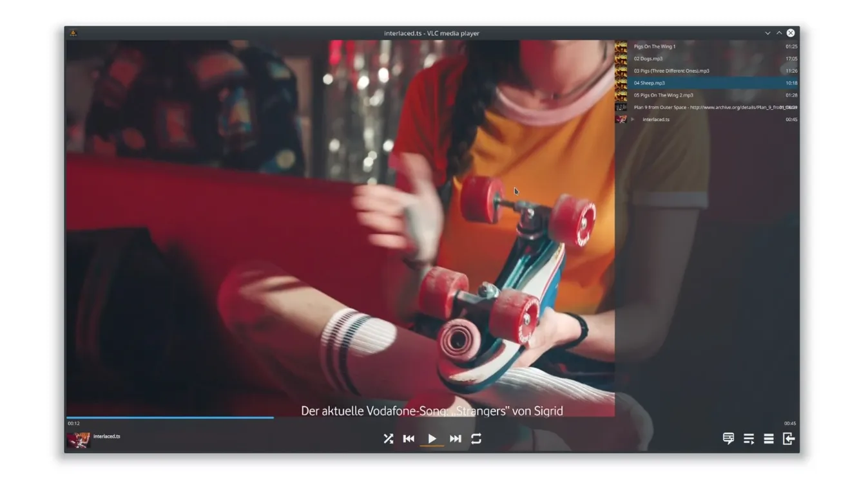Click the play button

[432, 438]
